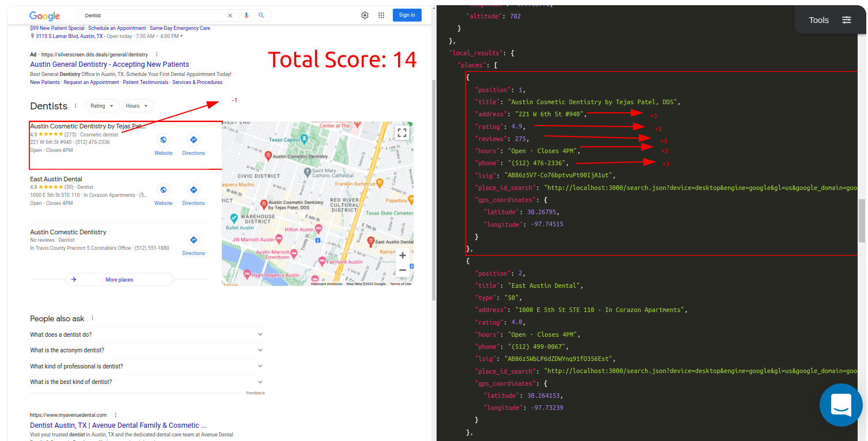868x441 pixels.
Task: Expand the open hours dropdown for S Lamar ad
Action: [x=181, y=36]
